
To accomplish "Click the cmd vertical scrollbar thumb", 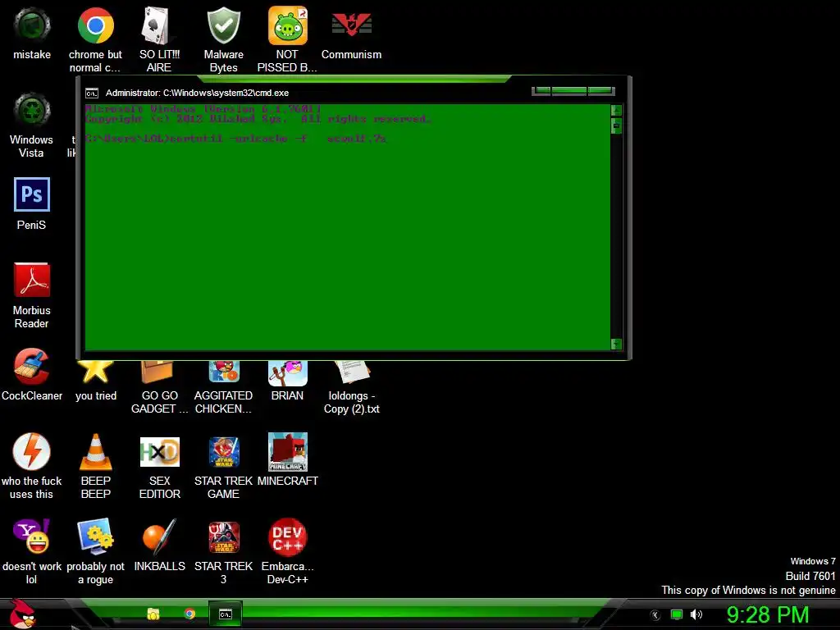I will click(617, 126).
